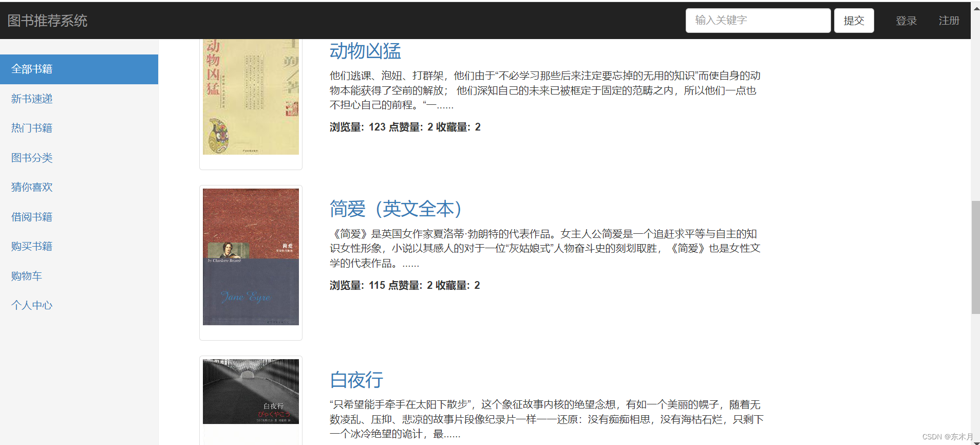Open the 登录 login link
The image size is (980, 445).
pos(906,21)
